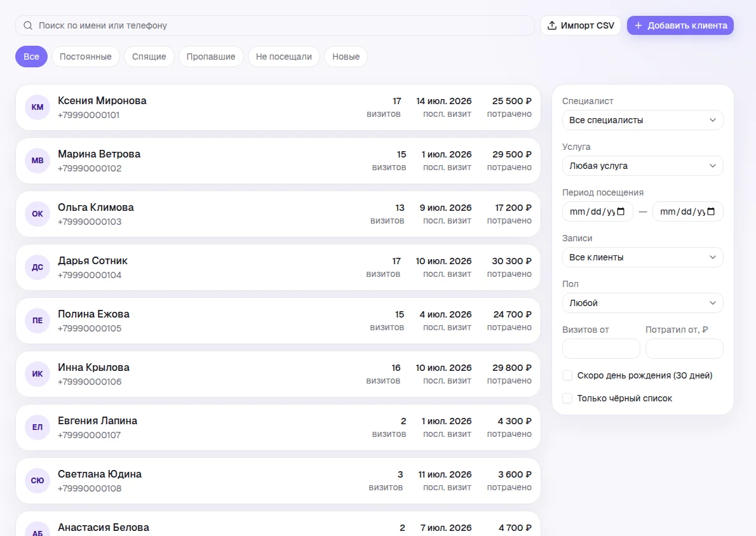The width and height of the screenshot is (756, 536).
Task: Click spent amount 29 500 ₽
Action: 511,154
